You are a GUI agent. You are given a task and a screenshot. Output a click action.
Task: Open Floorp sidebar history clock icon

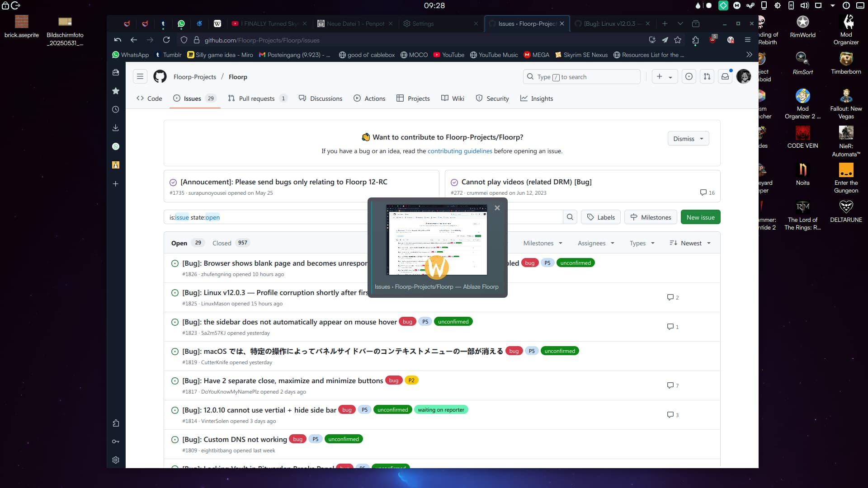(116, 109)
